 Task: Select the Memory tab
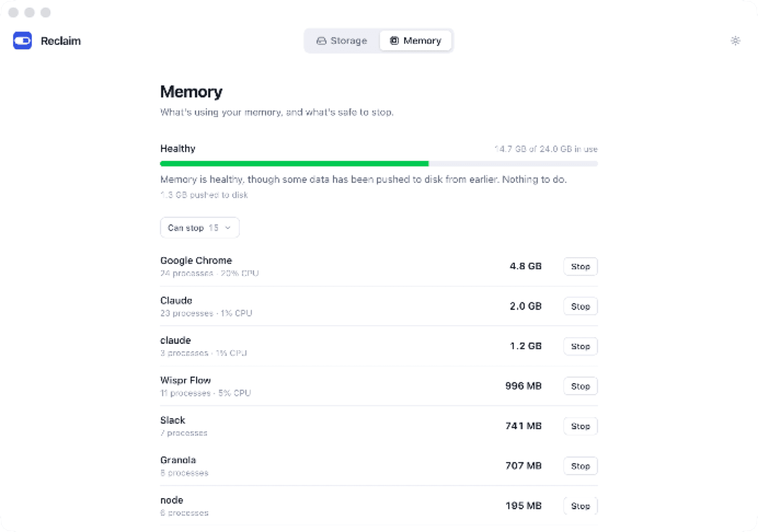click(x=416, y=41)
